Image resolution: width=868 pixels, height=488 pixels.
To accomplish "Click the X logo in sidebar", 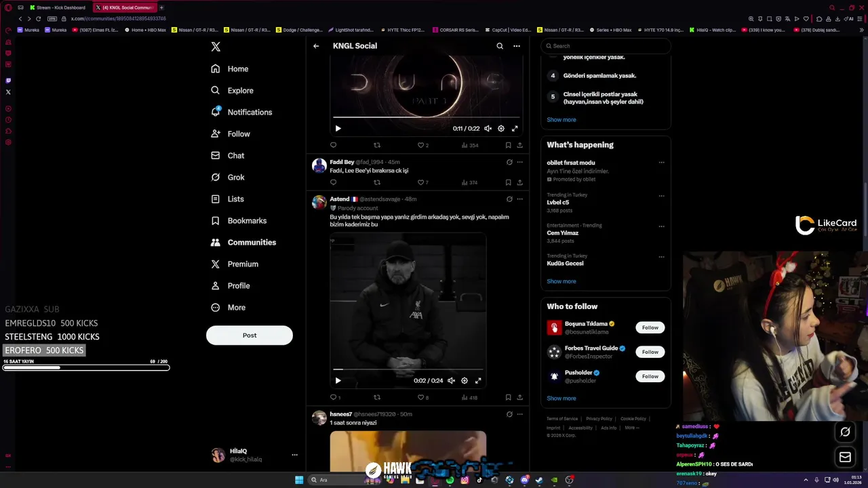I will (x=216, y=47).
